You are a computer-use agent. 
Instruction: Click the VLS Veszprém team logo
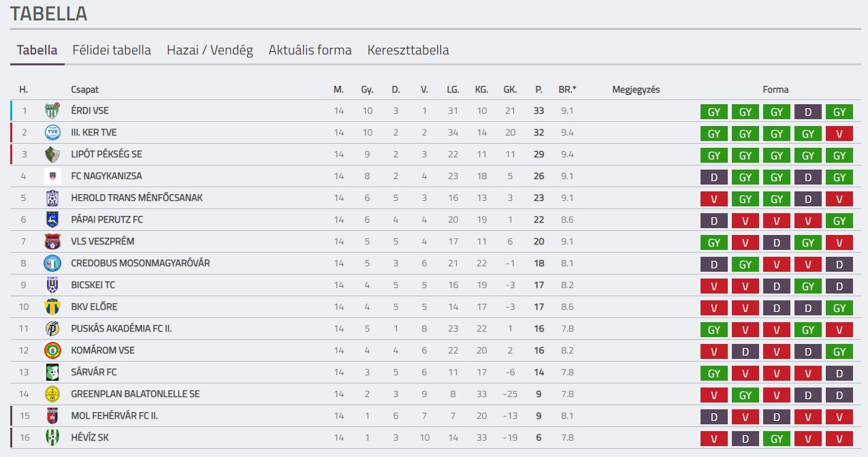click(52, 242)
